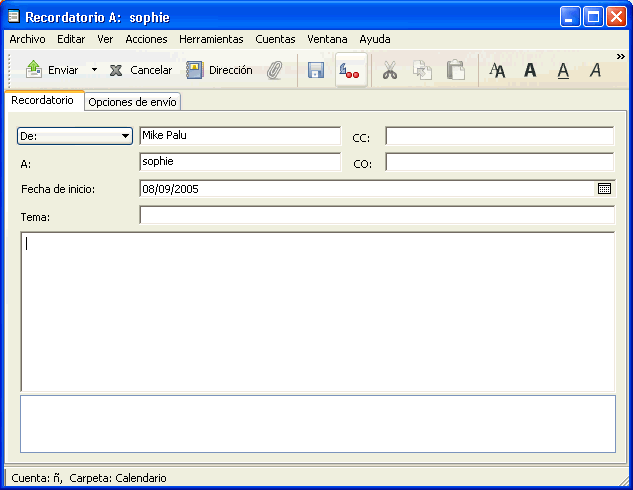Open the Editar menu
The image size is (633, 490).
point(71,39)
